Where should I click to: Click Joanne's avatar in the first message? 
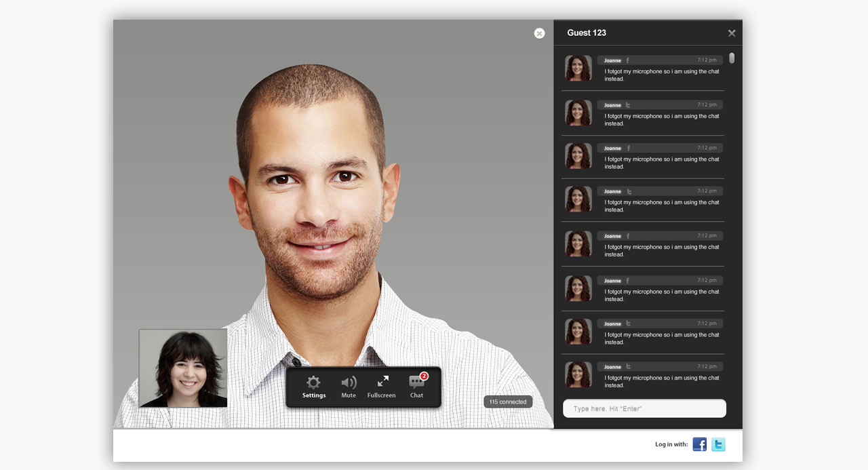point(578,68)
